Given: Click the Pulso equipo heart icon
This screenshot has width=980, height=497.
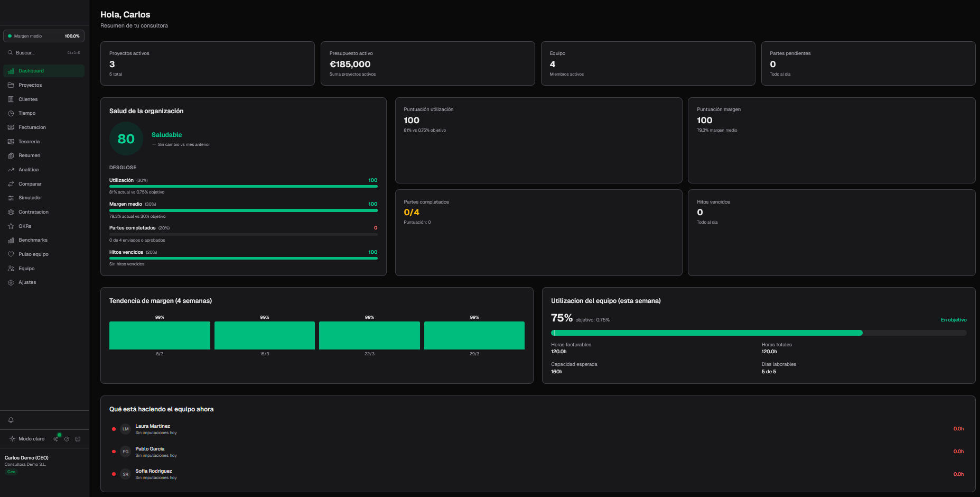Looking at the screenshot, I should [11, 254].
